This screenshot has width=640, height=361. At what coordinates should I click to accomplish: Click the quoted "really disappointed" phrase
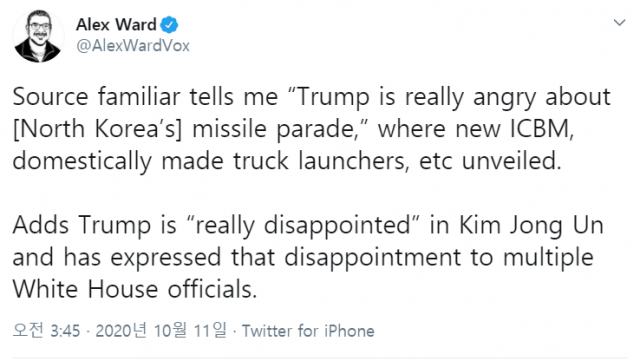pyautogui.click(x=303, y=226)
